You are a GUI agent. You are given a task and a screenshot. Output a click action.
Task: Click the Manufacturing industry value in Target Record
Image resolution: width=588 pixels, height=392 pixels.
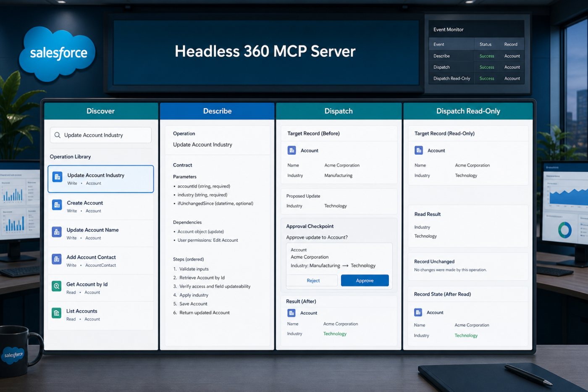(339, 176)
